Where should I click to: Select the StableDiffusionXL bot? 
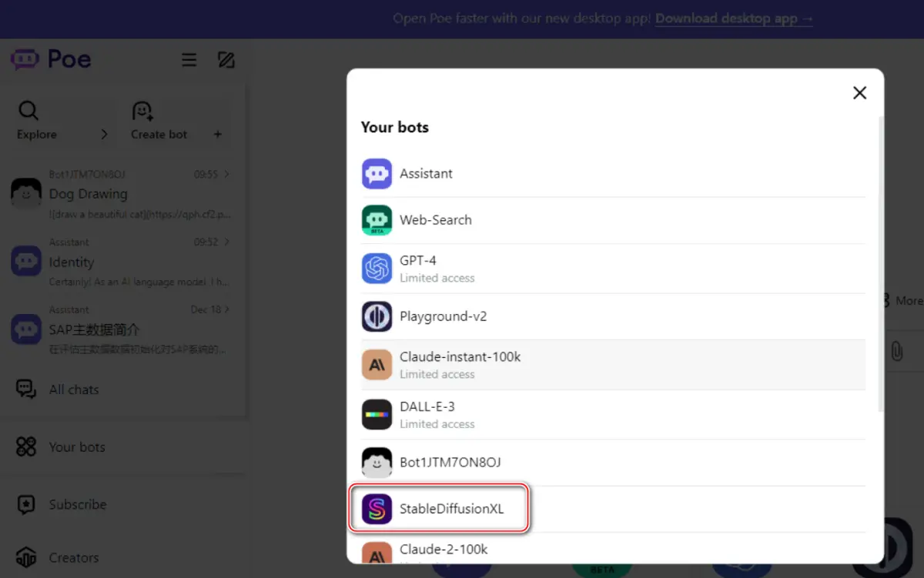(613, 509)
